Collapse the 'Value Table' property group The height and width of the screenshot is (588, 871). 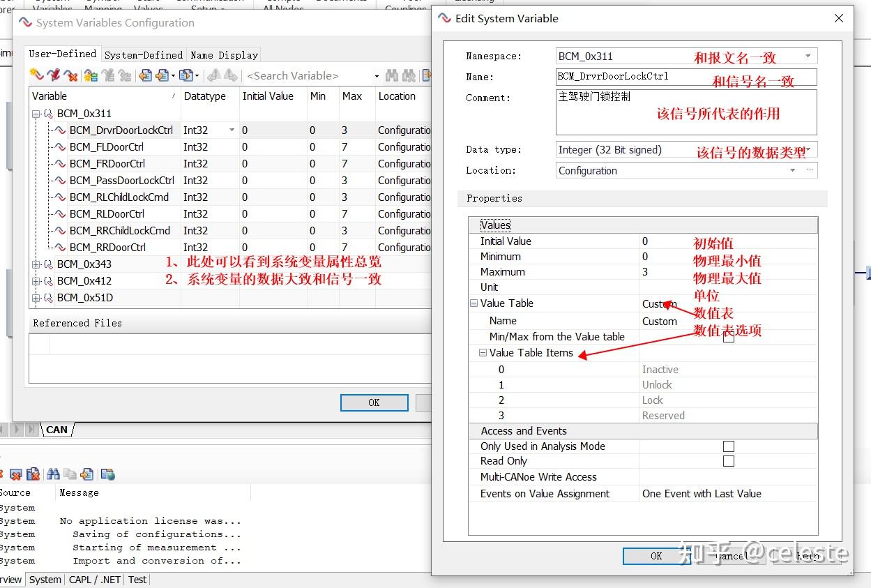[x=474, y=303]
